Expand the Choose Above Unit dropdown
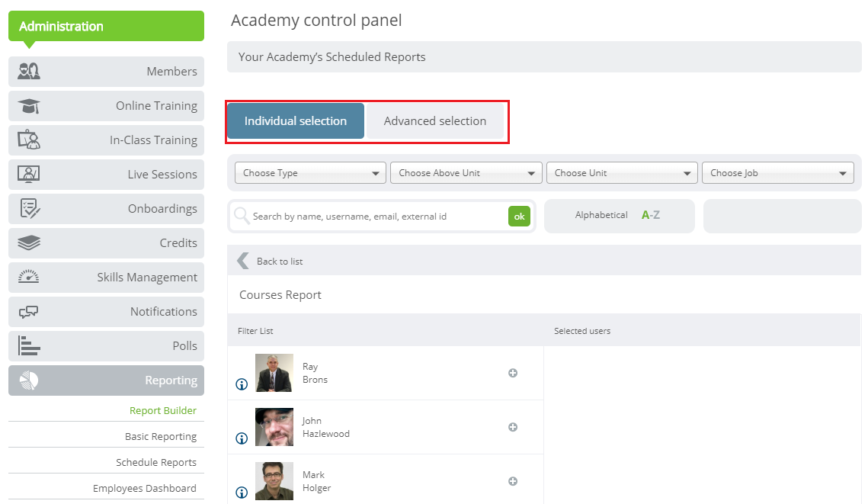 466,173
